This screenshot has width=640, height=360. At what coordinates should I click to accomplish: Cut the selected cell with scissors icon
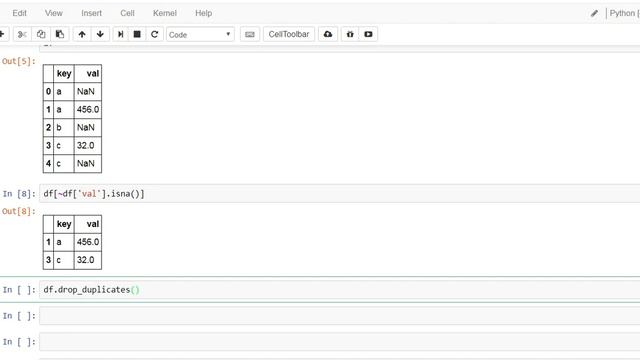point(22,34)
